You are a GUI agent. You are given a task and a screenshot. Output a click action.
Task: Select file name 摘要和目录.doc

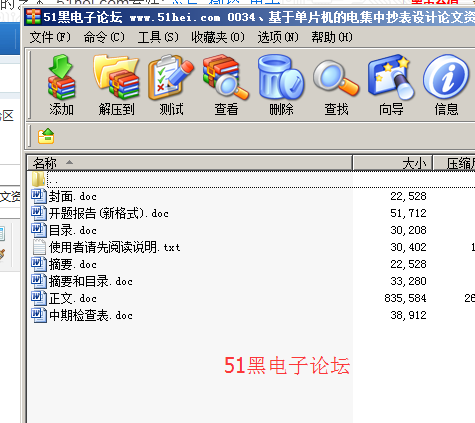[x=91, y=281]
